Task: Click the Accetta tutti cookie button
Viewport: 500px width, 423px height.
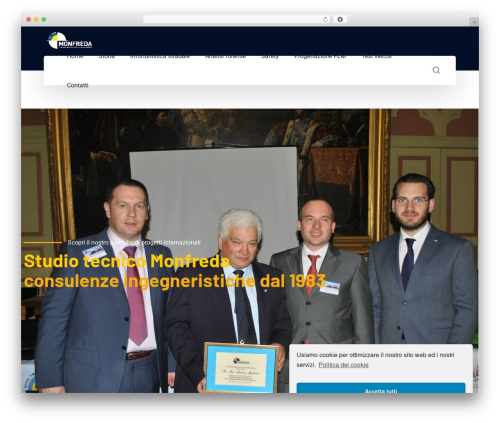Action: tap(381, 388)
